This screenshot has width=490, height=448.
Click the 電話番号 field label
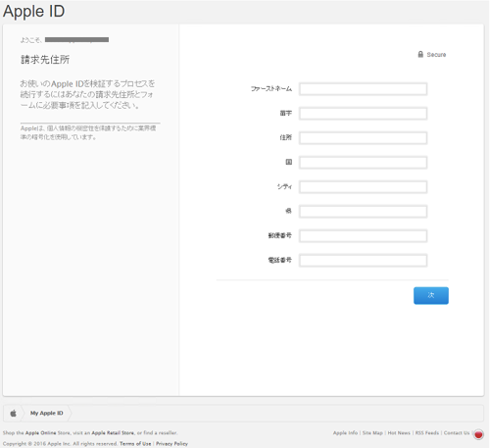point(280,260)
